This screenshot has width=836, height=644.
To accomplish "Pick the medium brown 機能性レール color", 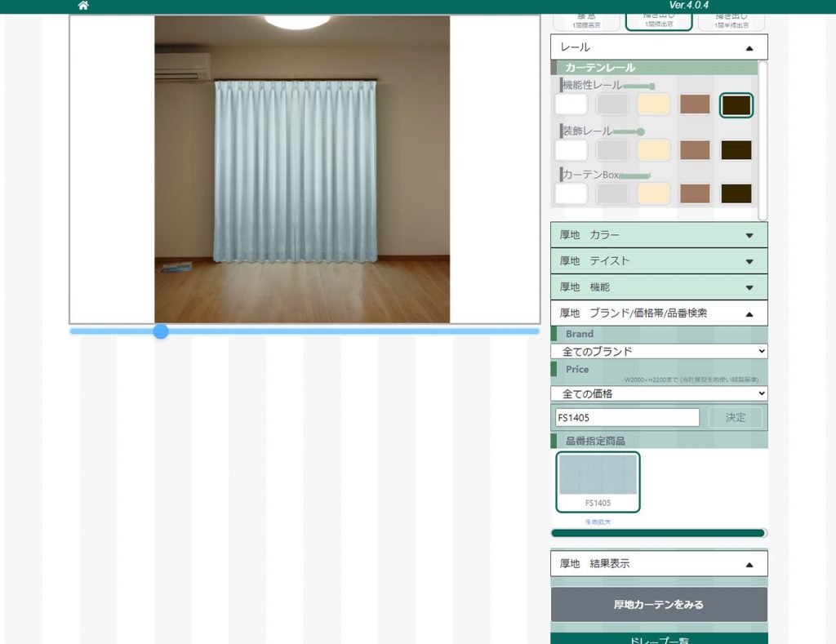I will [695, 104].
